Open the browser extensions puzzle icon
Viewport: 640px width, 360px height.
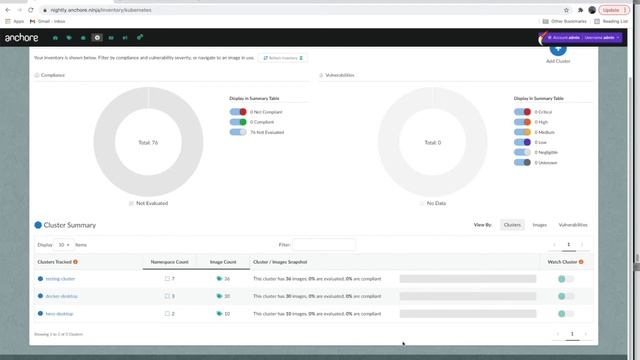click(x=580, y=10)
